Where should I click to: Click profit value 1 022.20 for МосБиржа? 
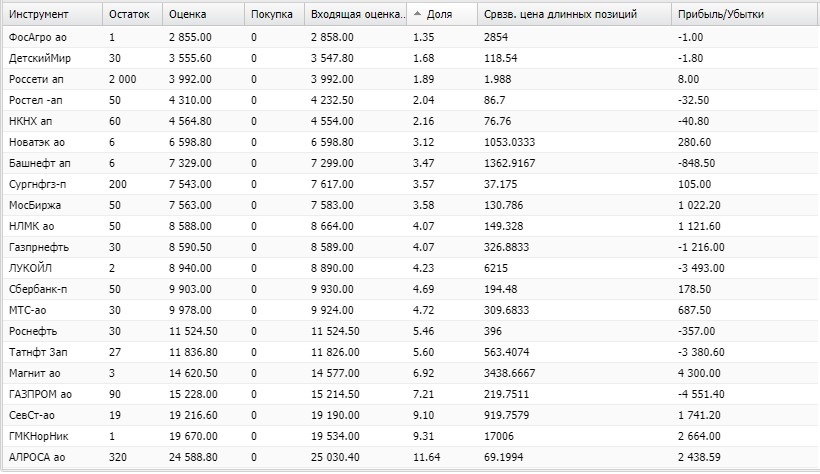coord(699,205)
